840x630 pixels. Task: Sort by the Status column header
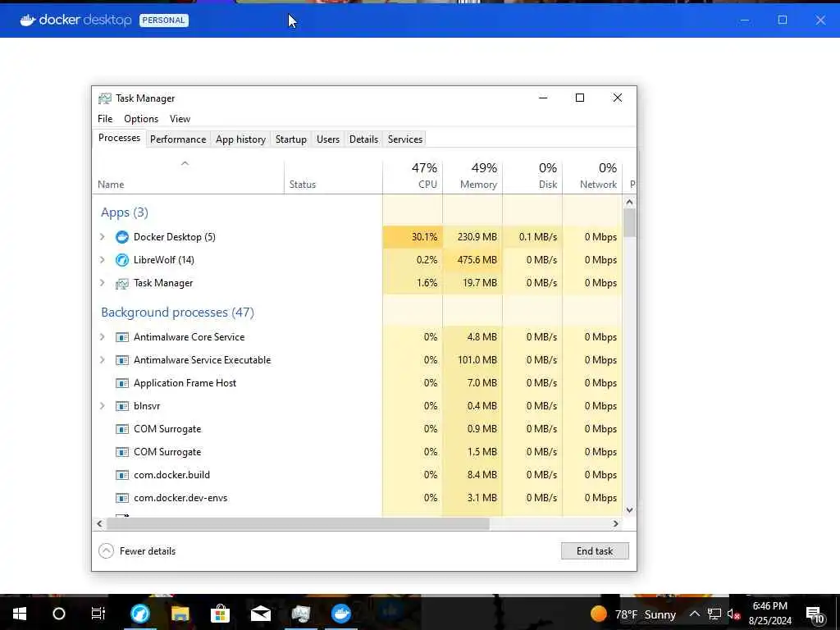333,176
